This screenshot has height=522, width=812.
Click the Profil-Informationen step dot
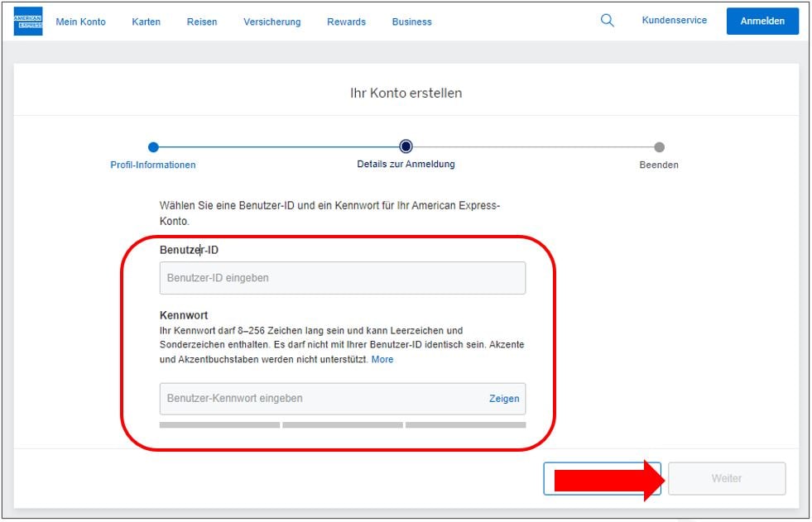(153, 147)
